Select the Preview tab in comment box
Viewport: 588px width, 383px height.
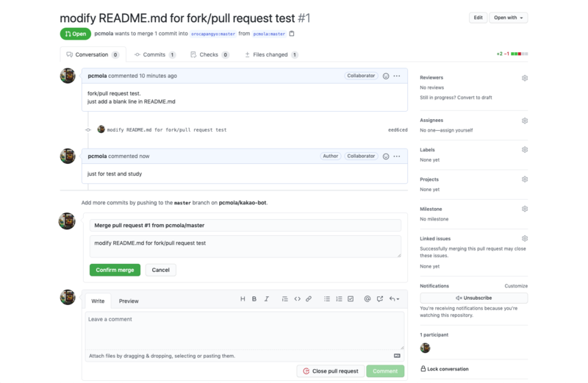pos(129,301)
